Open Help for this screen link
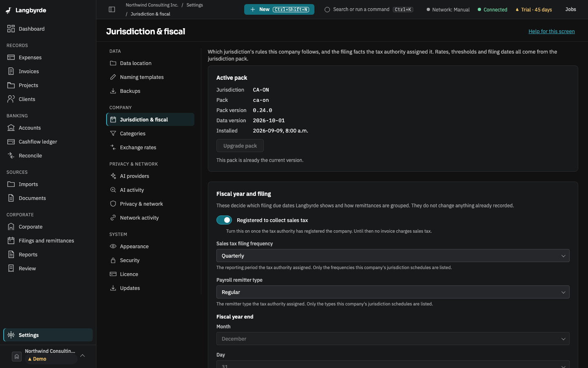The height and width of the screenshot is (368, 588). [x=552, y=31]
